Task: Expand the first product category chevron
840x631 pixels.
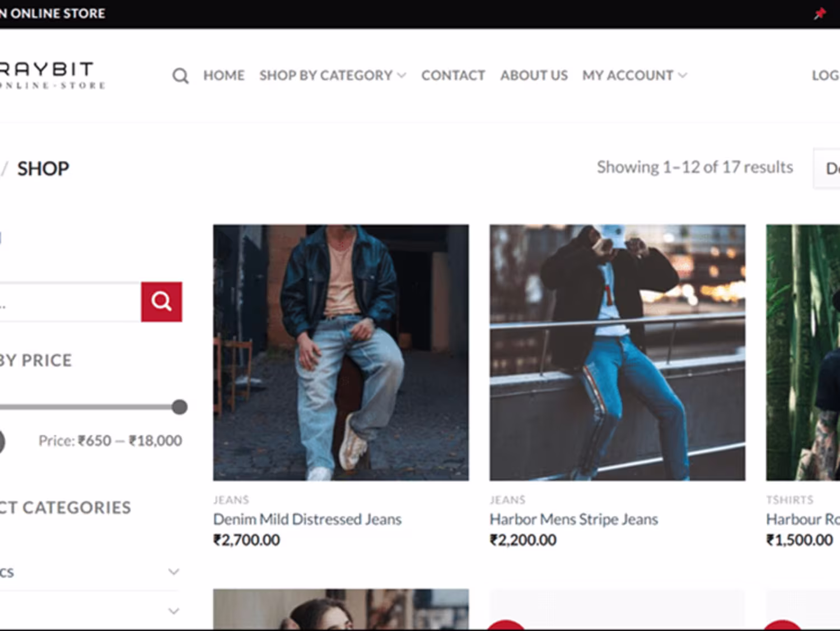Action: click(x=174, y=572)
